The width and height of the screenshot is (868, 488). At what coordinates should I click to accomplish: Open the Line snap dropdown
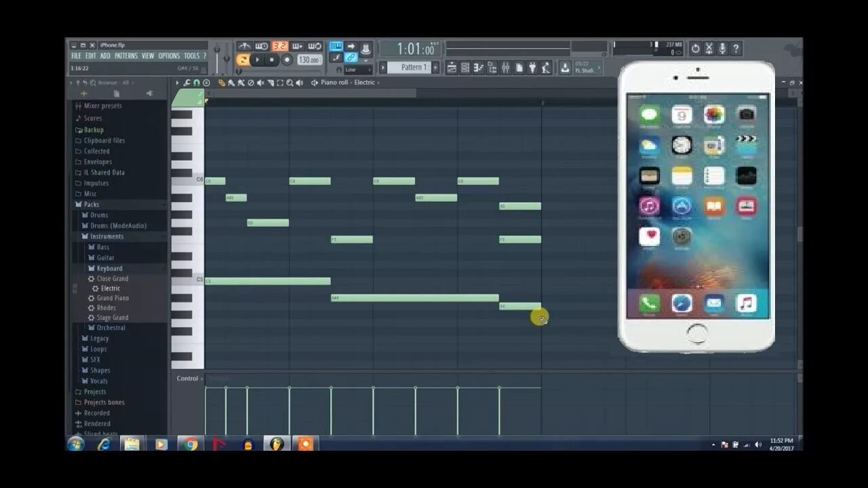358,69
